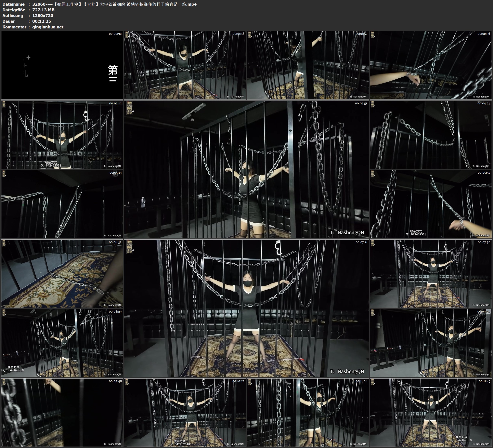Click the thumbnail timestamped 00:00:39
Image resolution: width=493 pixels, height=448 pixels.
point(62,65)
